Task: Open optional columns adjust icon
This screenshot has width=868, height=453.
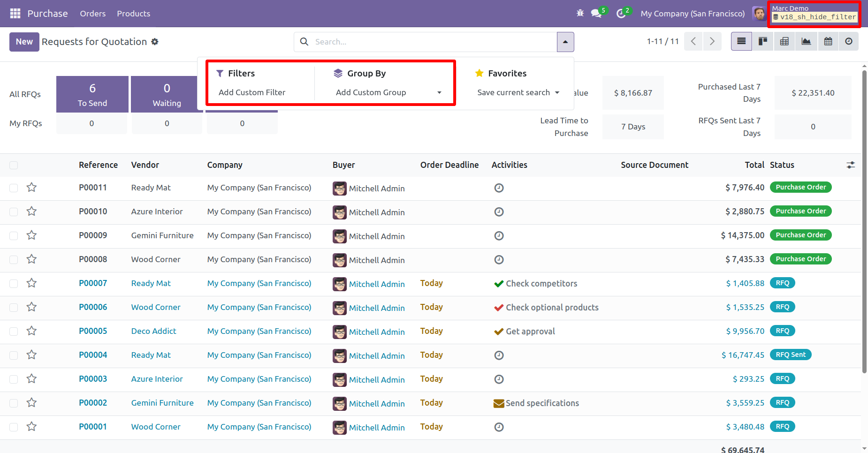Action: 851,165
